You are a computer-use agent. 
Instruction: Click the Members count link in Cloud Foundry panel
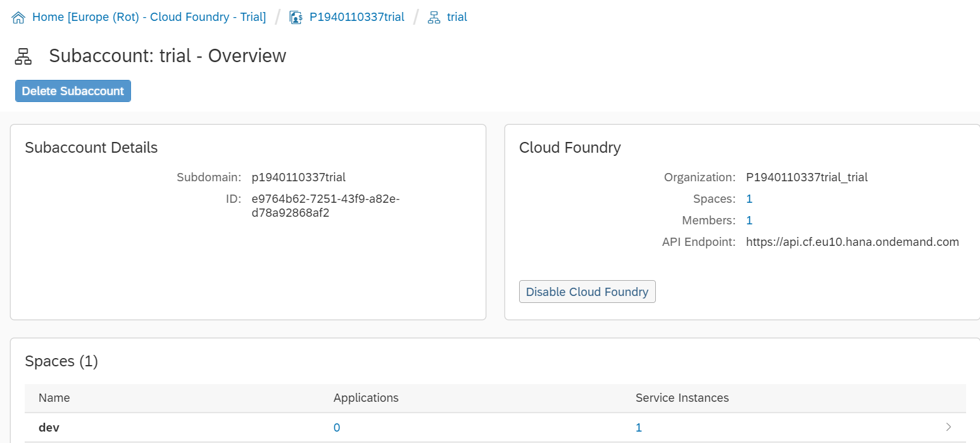749,220
